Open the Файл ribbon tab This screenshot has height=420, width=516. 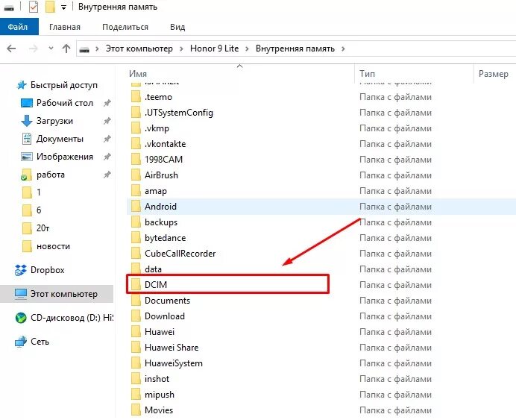point(19,27)
